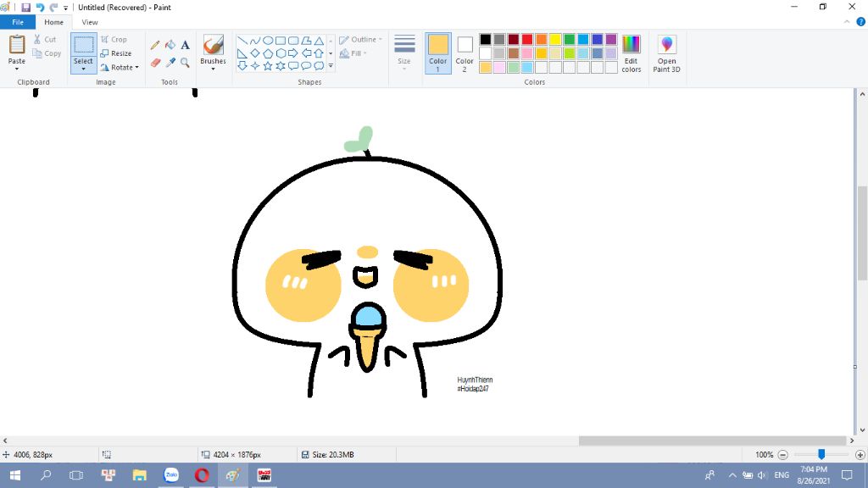Choose the Eraser tool
This screenshot has height=488, width=868.
(x=155, y=63)
